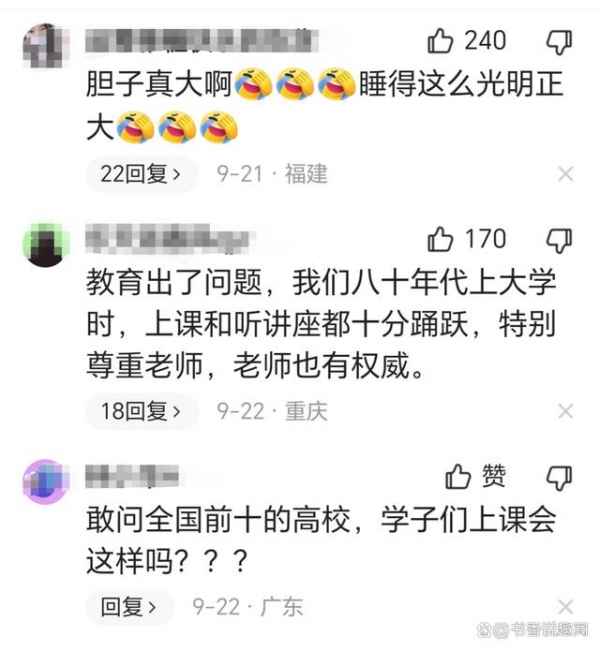Reply via 回复 button on third comment
The image size is (600, 651).
click(x=129, y=607)
